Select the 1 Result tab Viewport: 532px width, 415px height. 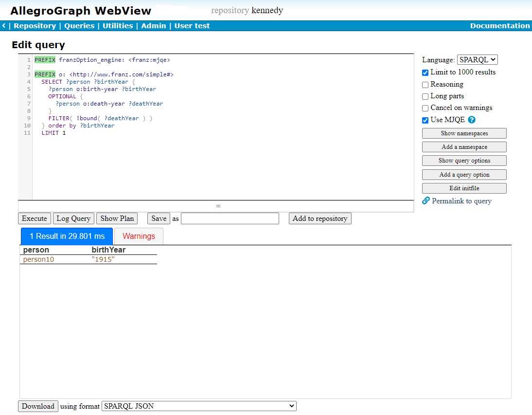[x=66, y=236]
